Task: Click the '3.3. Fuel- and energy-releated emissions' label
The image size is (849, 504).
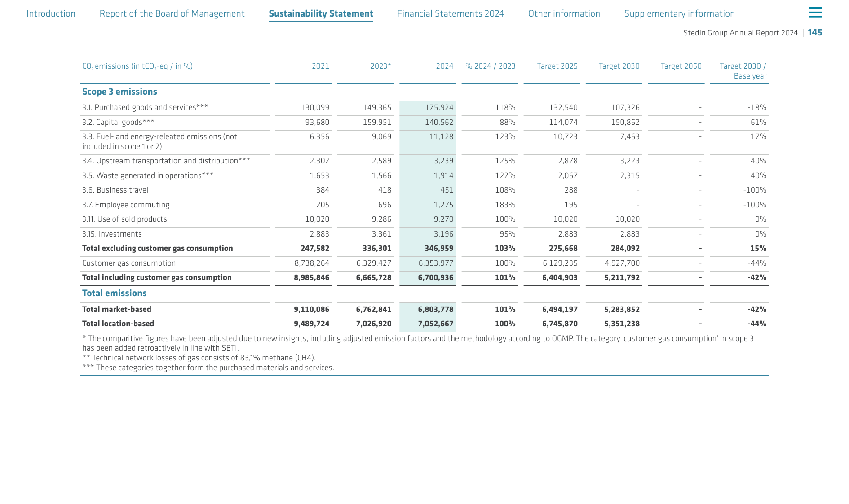Action: 159,141
